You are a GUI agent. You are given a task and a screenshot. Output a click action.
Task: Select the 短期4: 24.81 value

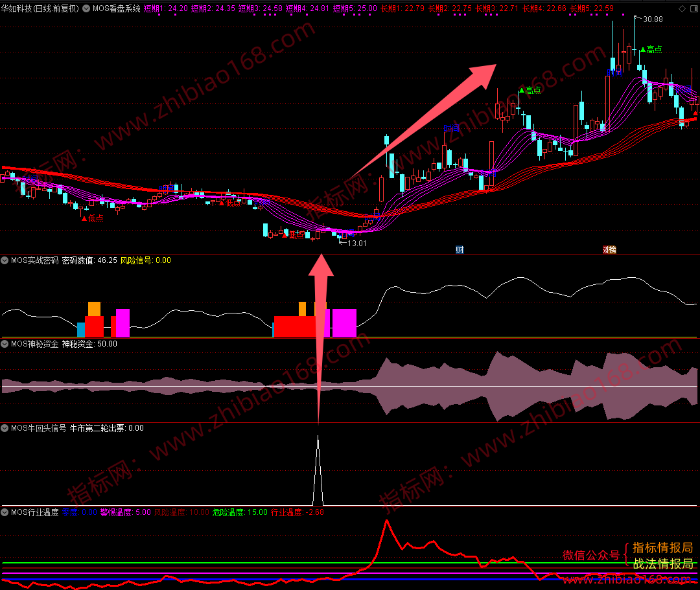pyautogui.click(x=308, y=8)
